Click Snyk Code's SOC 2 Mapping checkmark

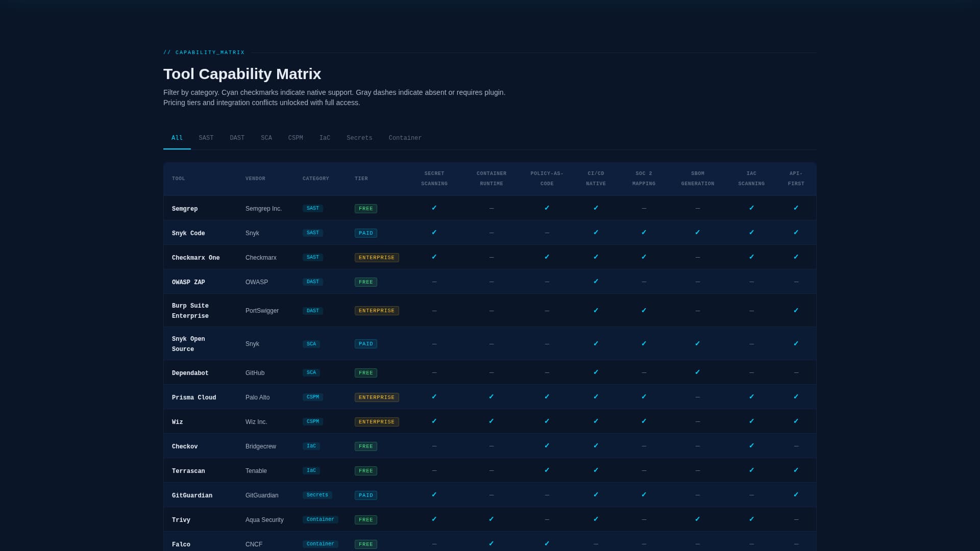pos(644,233)
